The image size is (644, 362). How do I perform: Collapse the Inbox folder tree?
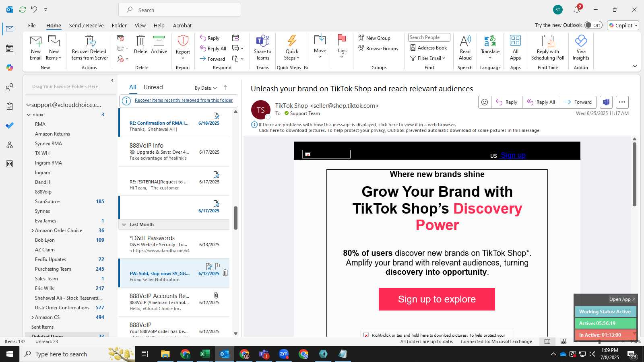[29, 115]
